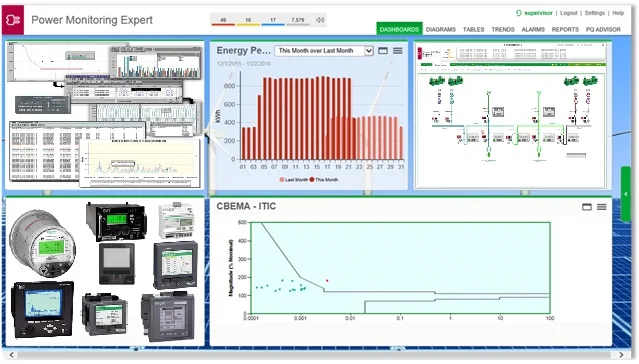This screenshot has height=364, width=639.
Task: Click the Power Monitoring Expert logo icon
Action: tap(13, 20)
